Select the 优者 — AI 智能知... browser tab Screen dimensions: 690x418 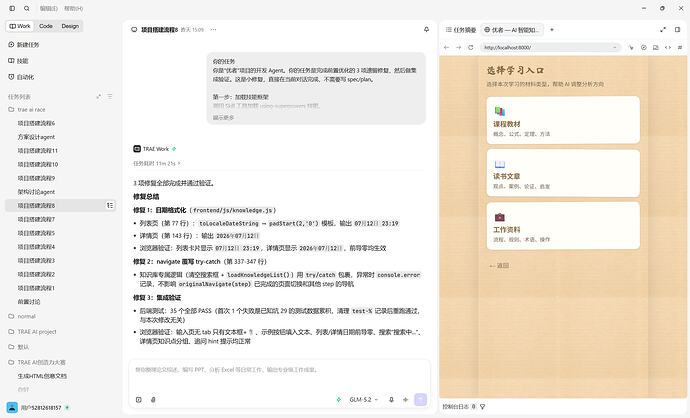(x=512, y=30)
